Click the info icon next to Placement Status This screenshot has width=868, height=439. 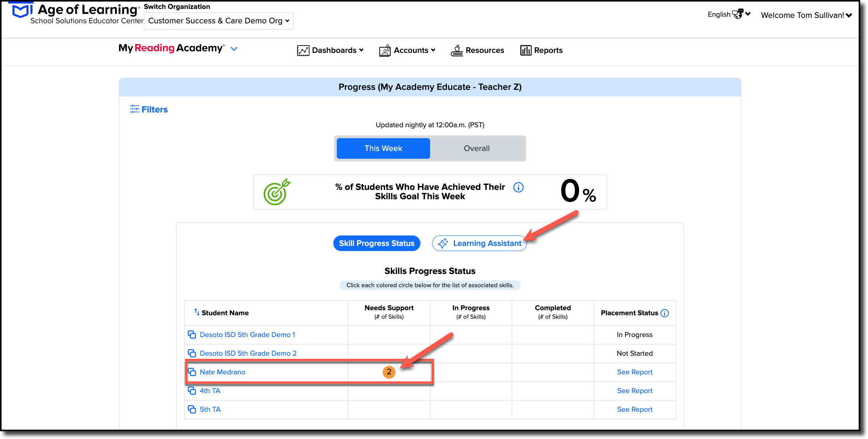click(665, 313)
